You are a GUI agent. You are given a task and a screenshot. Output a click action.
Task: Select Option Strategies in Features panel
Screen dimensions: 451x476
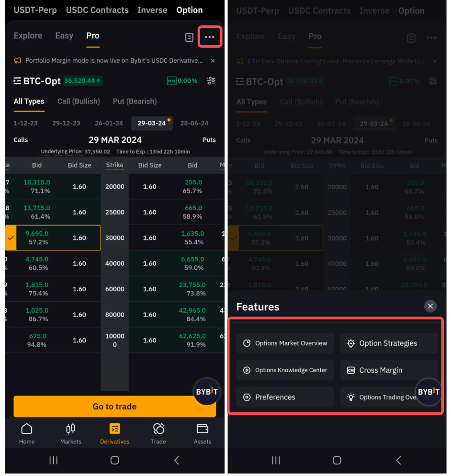pyautogui.click(x=388, y=343)
